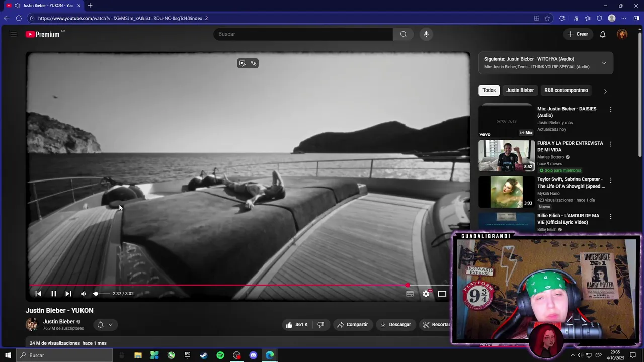Mute tab via speaker icon on tab
The image size is (644, 362).
pyautogui.click(x=17, y=6)
